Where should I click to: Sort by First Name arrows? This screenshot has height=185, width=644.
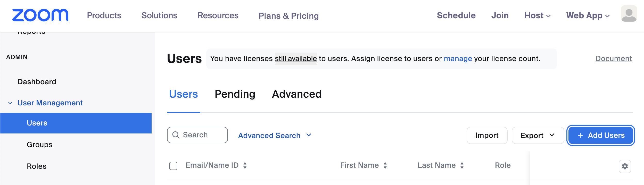[385, 165]
